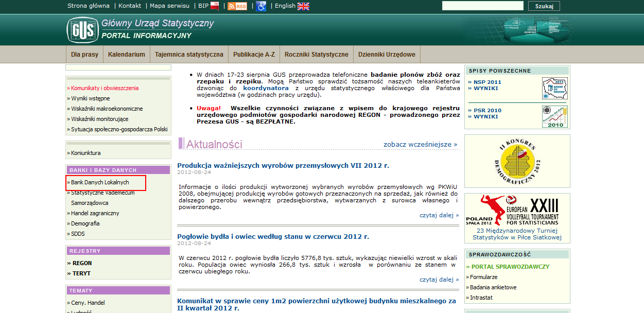Open Dzienniki Urzędowe menu tab
This screenshot has height=313, width=644.
pos(387,54)
